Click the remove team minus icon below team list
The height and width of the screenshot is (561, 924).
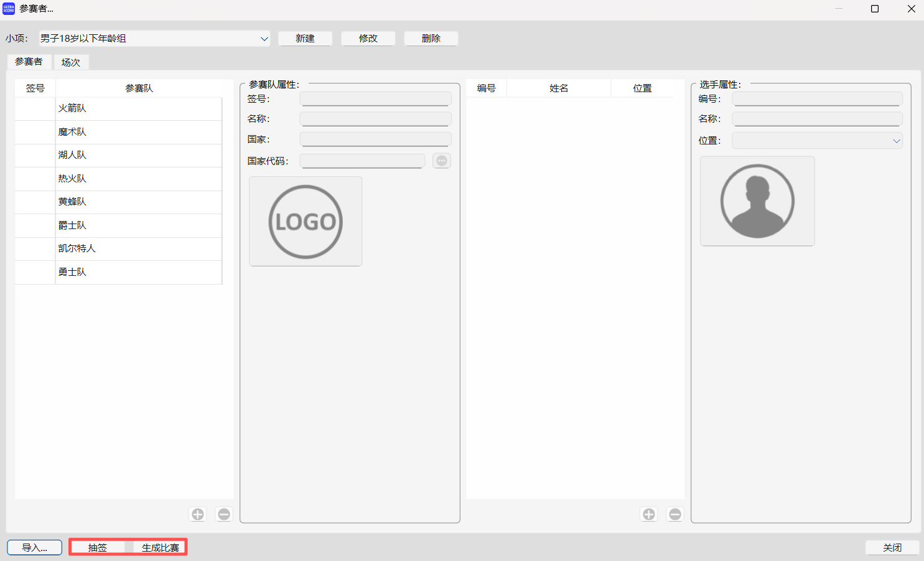pyautogui.click(x=224, y=514)
